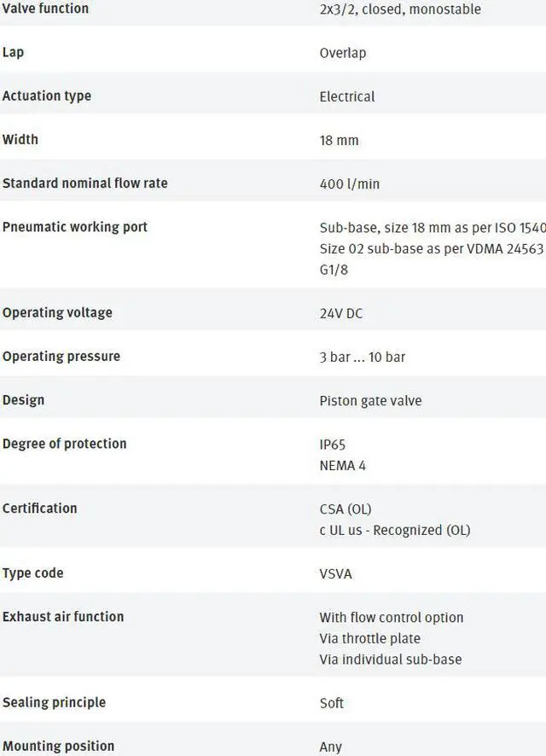Select the '3 bar ... 10 bar' pressure value

[362, 357]
